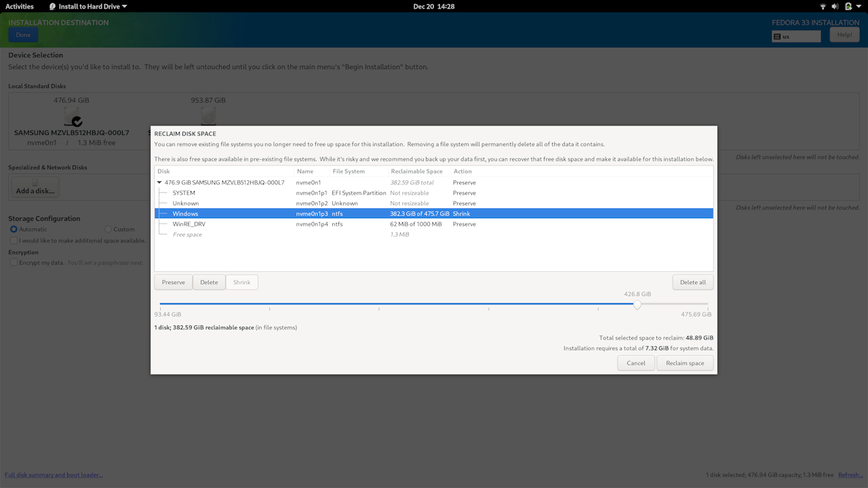Click the keyboard layout icon beside us
868x488 pixels.
coord(777,37)
